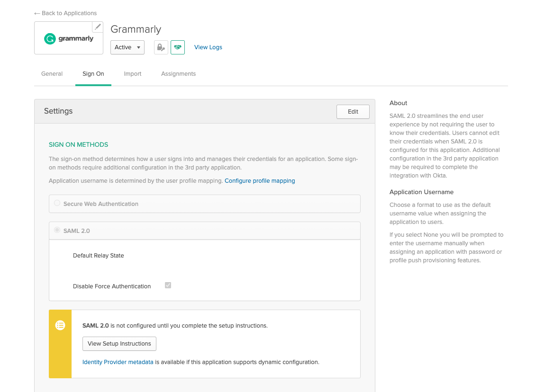Click the pencil icon on the Grammarly logo
Screen dimensions: 545x392
(98, 27)
